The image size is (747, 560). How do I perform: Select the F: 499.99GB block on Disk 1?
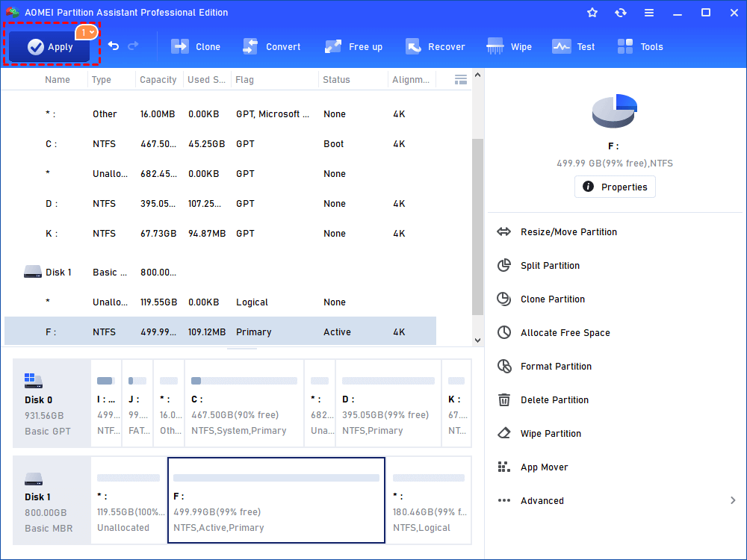(276, 500)
